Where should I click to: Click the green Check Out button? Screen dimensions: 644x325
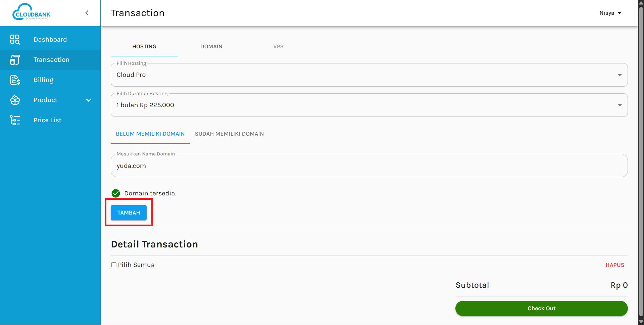point(541,308)
